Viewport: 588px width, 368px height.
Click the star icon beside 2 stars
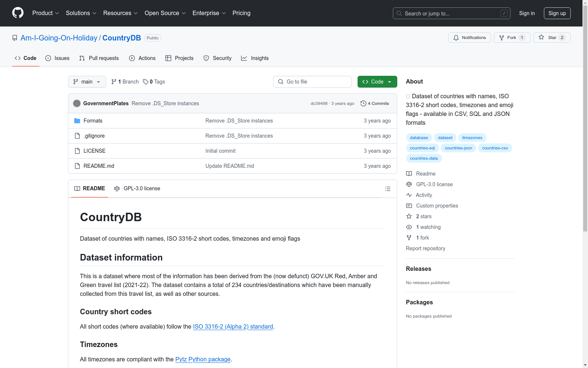(x=409, y=216)
